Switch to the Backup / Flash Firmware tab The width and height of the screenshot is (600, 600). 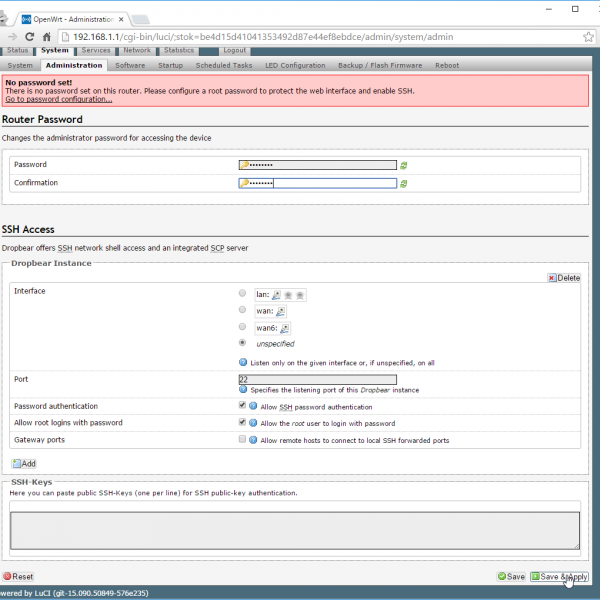(x=378, y=65)
